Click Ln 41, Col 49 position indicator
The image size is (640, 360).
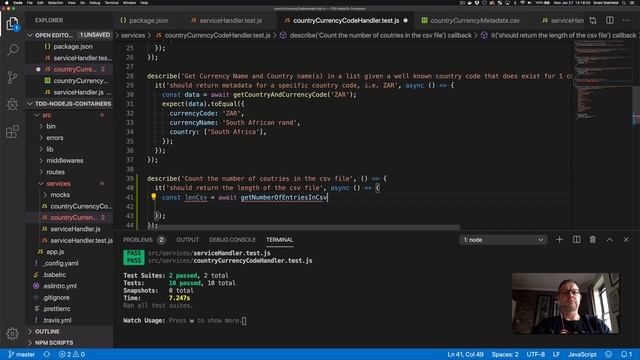465,354
